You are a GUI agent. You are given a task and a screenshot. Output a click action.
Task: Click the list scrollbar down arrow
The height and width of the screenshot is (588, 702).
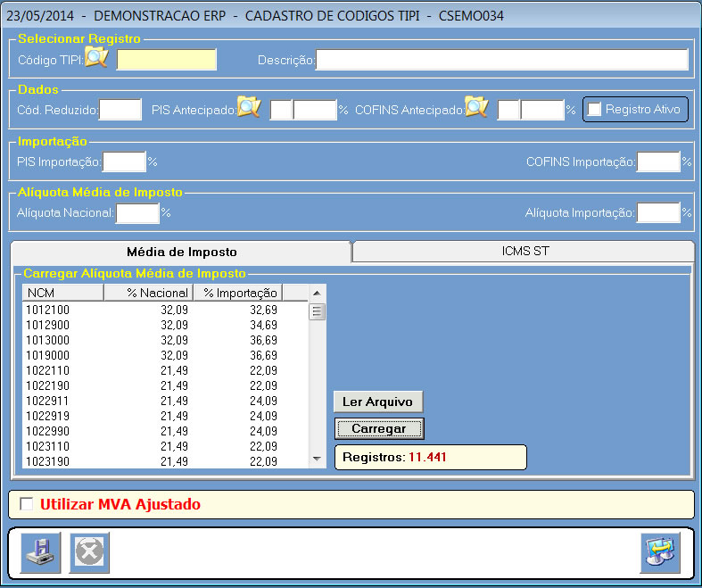tap(317, 459)
